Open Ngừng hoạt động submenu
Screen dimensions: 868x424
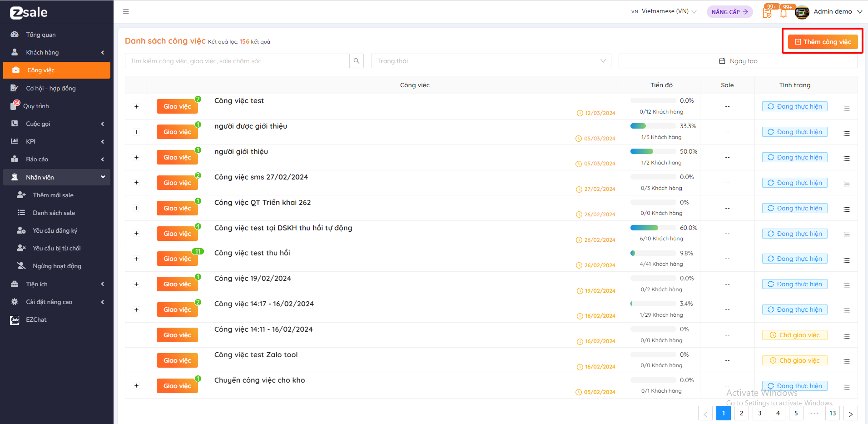57,266
